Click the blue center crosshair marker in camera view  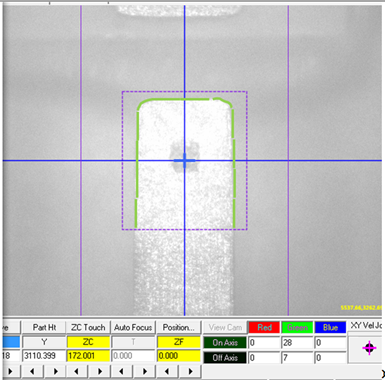click(x=184, y=161)
